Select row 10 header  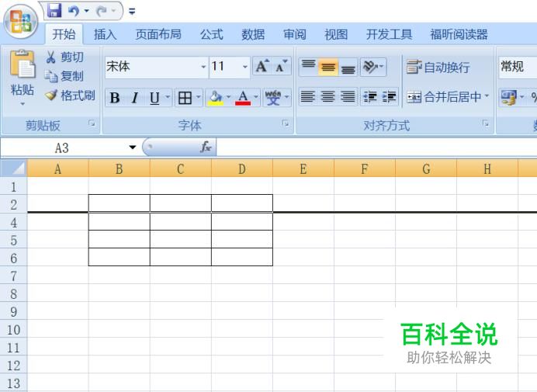14,330
